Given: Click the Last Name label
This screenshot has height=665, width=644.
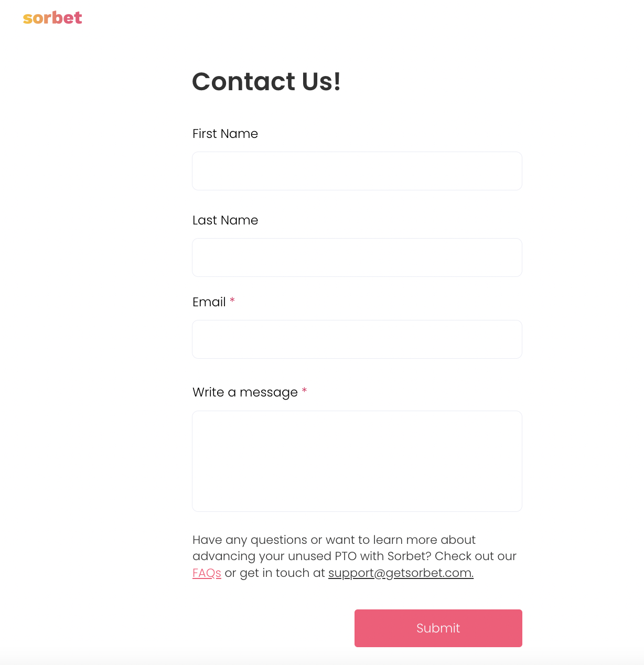Looking at the screenshot, I should click(x=225, y=220).
